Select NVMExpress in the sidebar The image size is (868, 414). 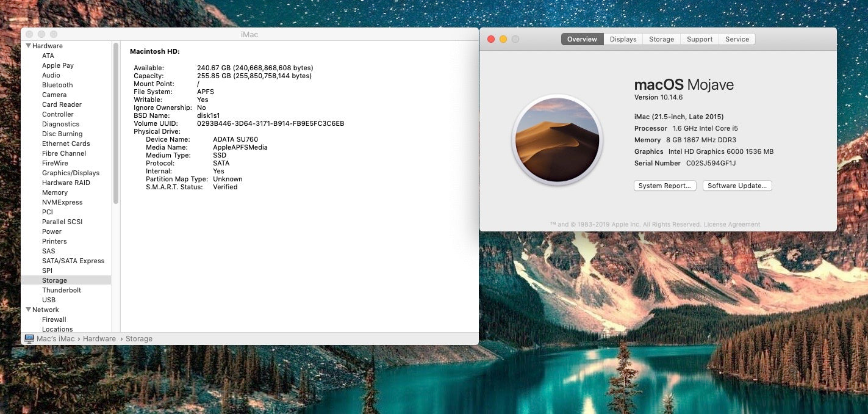click(x=62, y=202)
